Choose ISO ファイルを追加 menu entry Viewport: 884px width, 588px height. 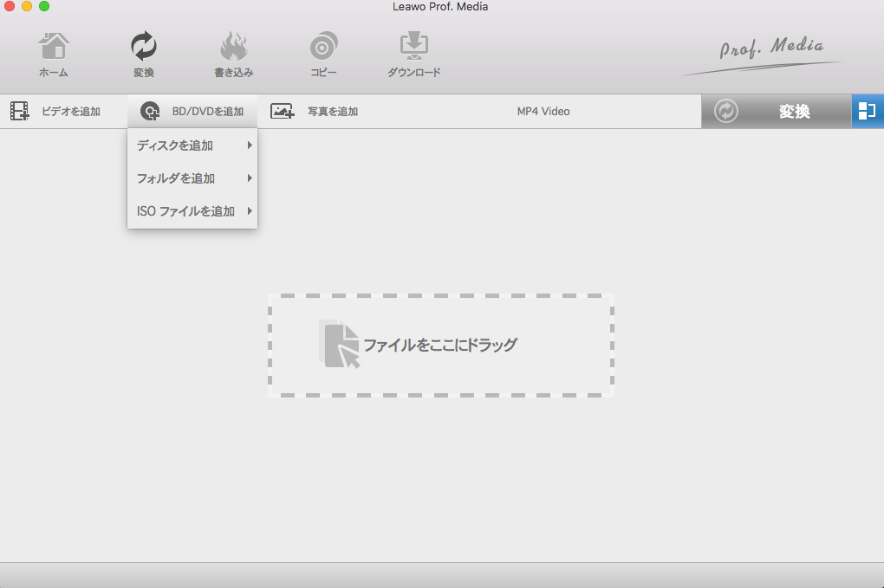[192, 210]
